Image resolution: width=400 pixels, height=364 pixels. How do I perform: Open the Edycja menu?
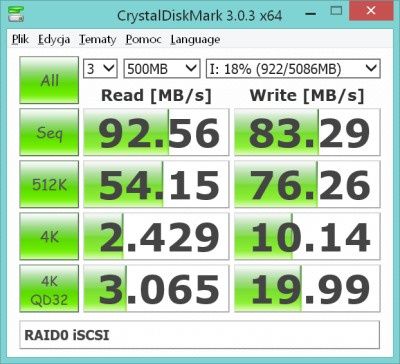click(54, 39)
